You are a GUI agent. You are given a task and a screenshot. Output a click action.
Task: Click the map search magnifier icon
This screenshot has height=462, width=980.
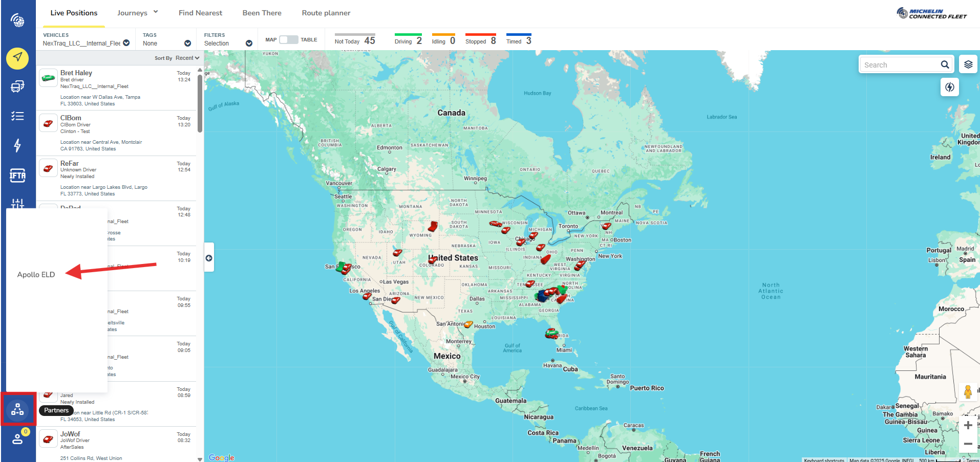point(945,64)
